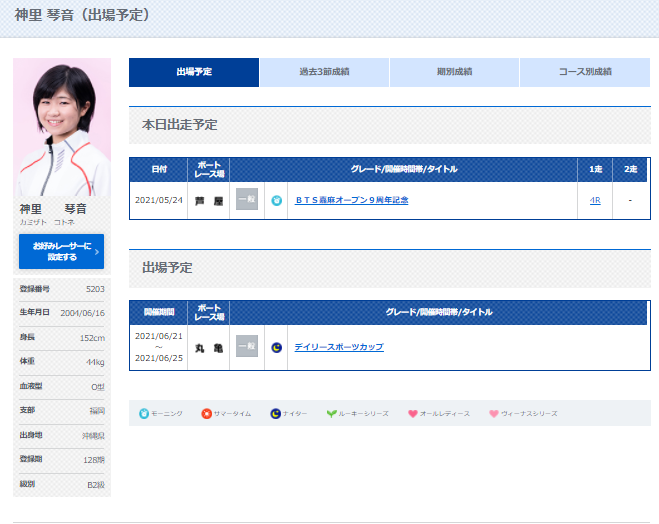Select the 出場予定 tab
Image resolution: width=659 pixels, height=524 pixels.
[194, 72]
